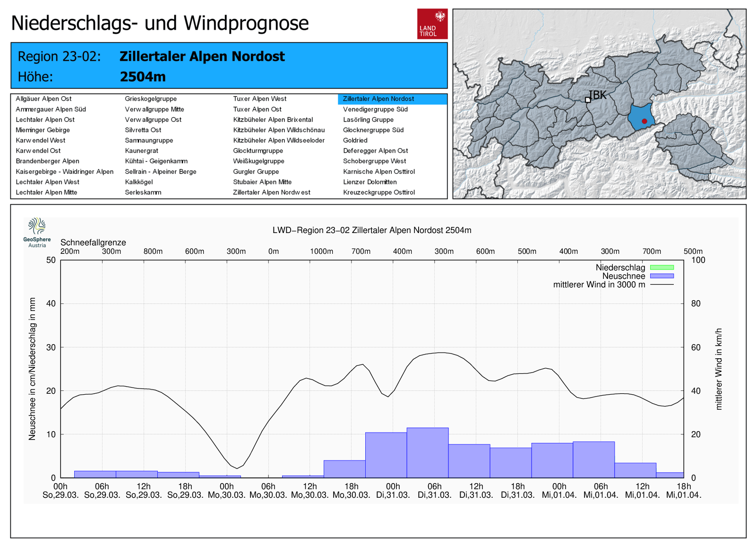Click the Höhe value 2504m
This screenshot has width=756, height=545.
click(x=143, y=77)
